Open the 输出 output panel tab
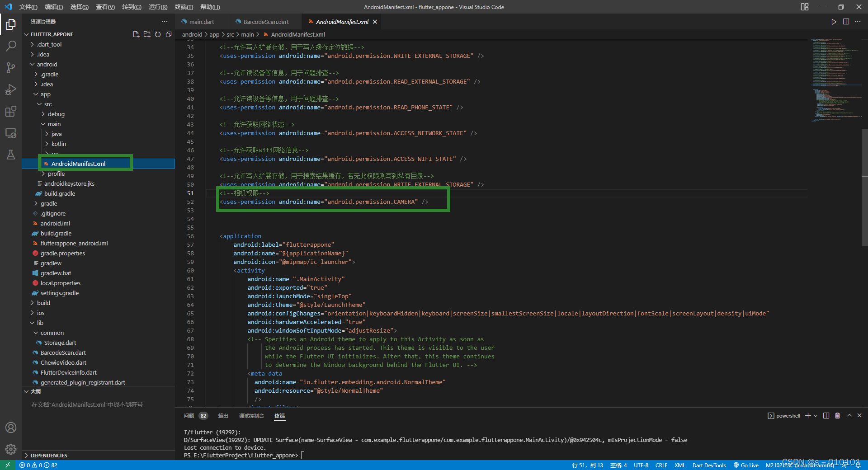Screen dimensions: 868x470 (223, 416)
